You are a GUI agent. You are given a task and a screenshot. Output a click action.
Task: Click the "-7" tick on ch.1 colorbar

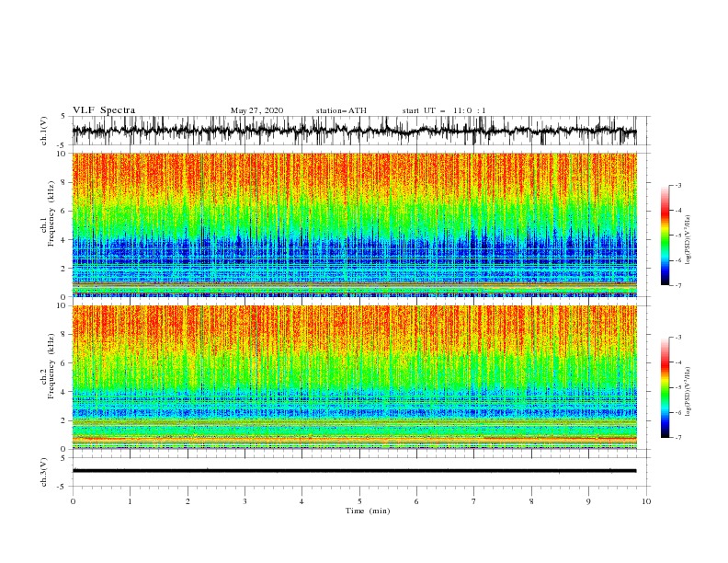tap(678, 285)
